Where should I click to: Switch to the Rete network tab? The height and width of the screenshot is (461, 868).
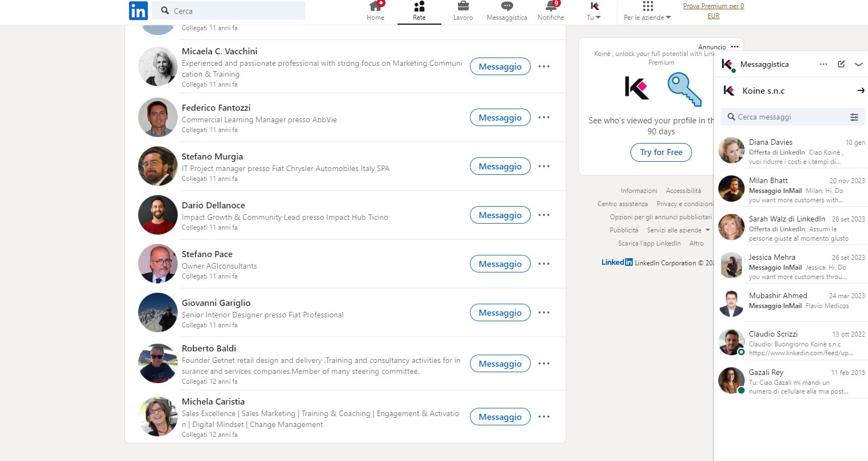[x=419, y=11]
